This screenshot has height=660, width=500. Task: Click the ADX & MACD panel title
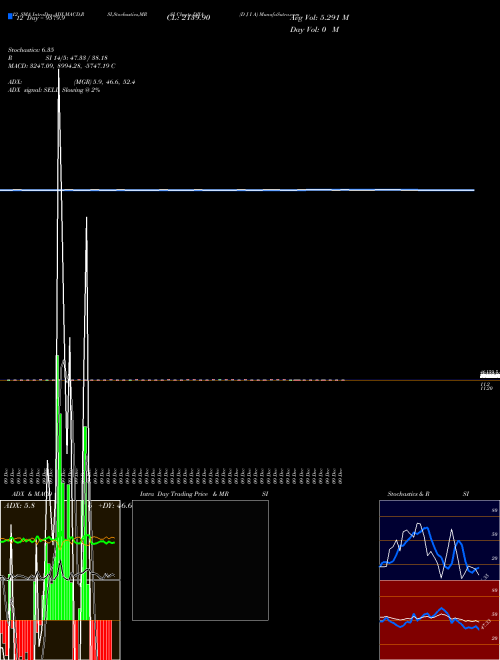32,494
